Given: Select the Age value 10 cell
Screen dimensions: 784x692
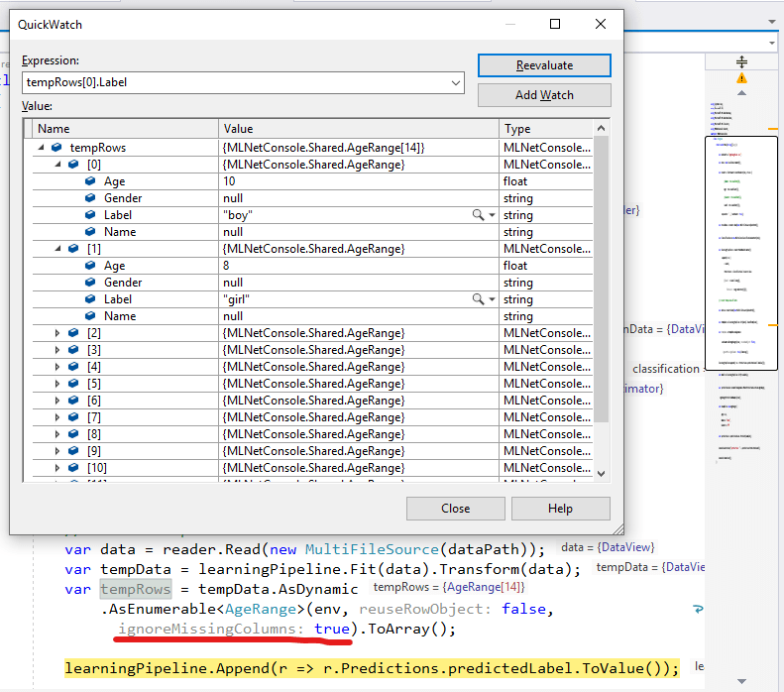Looking at the screenshot, I should pyautogui.click(x=359, y=181).
